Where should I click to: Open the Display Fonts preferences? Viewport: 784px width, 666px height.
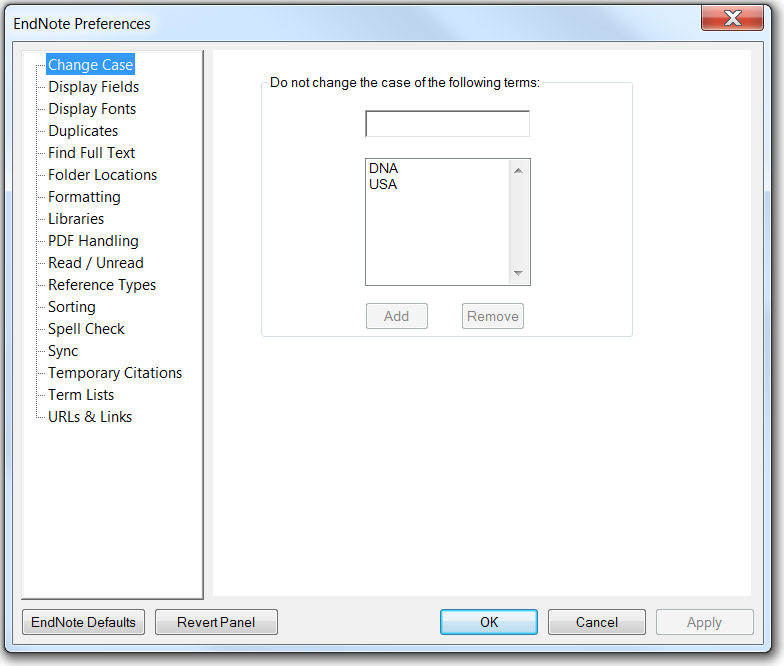click(x=92, y=109)
